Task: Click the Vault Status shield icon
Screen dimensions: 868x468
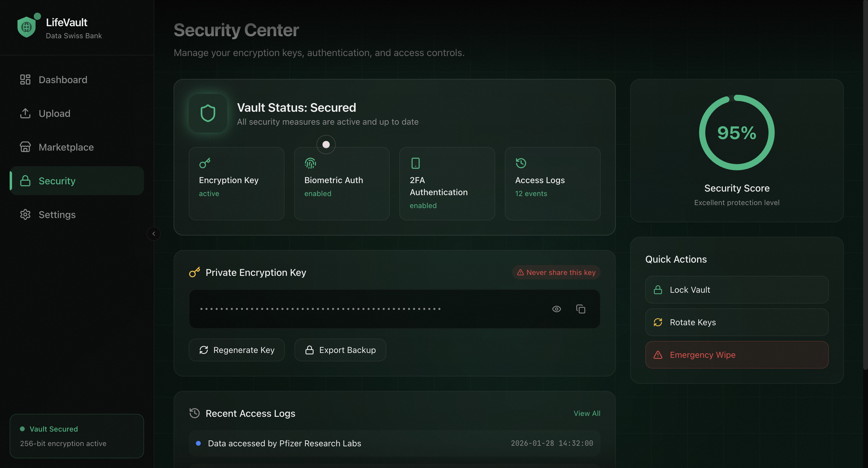Action: [208, 113]
